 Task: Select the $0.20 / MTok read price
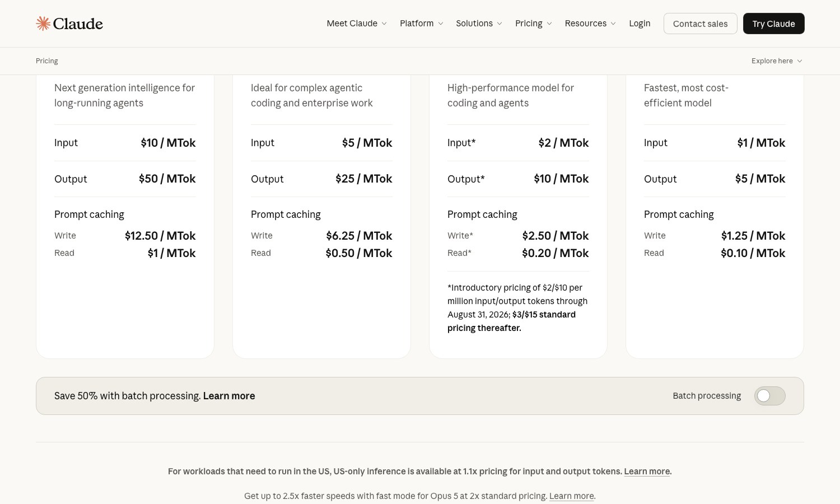coord(556,253)
